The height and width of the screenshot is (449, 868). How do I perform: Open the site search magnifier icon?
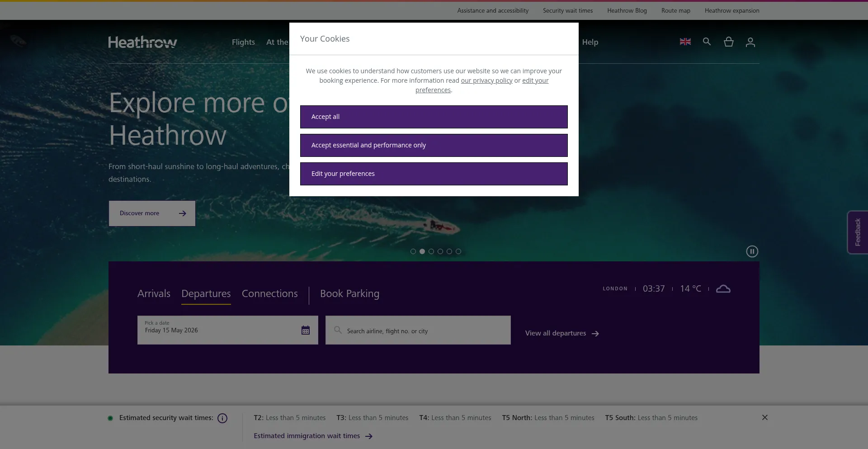[x=707, y=42]
